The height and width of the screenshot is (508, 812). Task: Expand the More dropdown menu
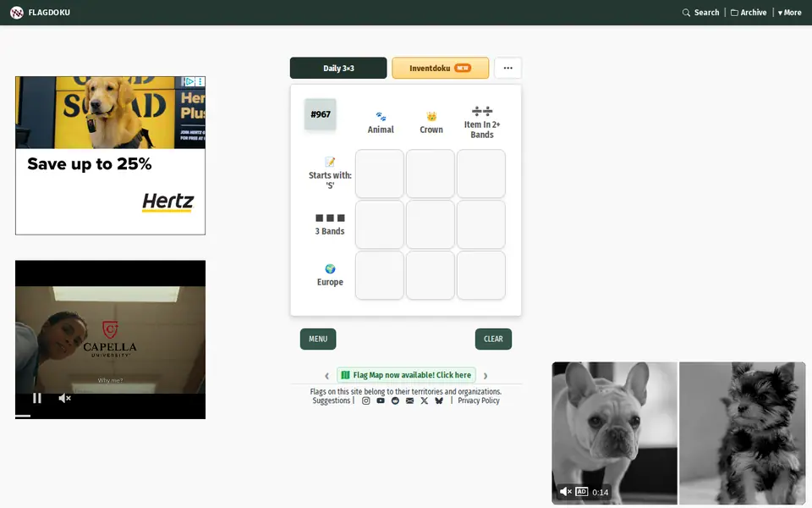[789, 13]
